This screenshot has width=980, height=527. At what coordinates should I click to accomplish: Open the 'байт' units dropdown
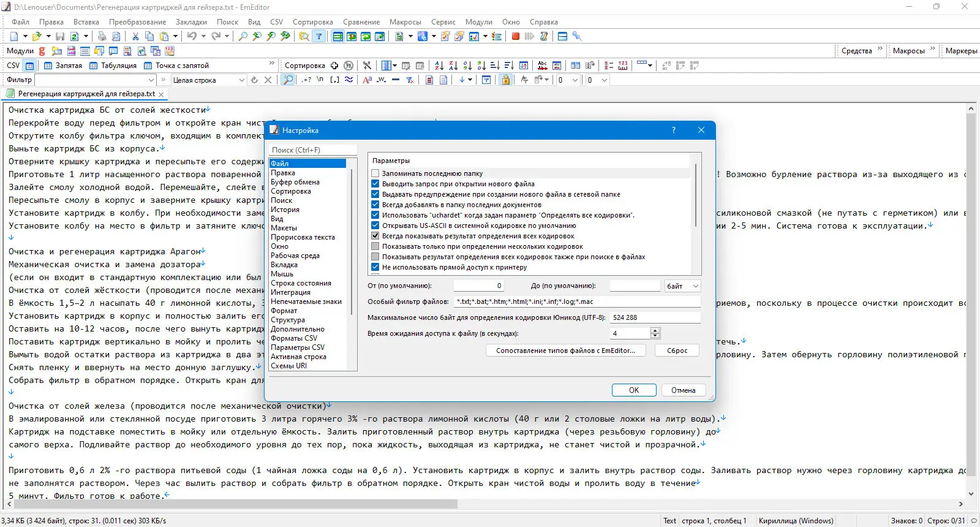682,286
